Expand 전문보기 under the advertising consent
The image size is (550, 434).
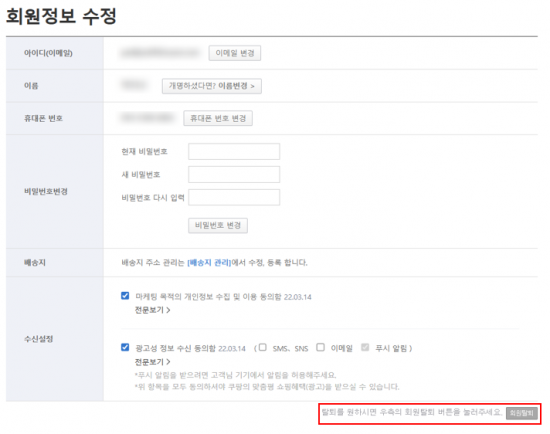point(153,362)
